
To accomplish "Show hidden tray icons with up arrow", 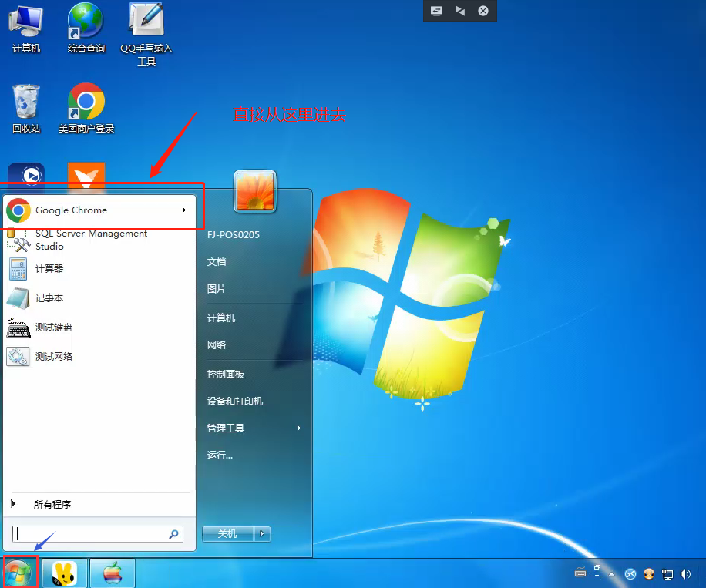I will (x=612, y=574).
